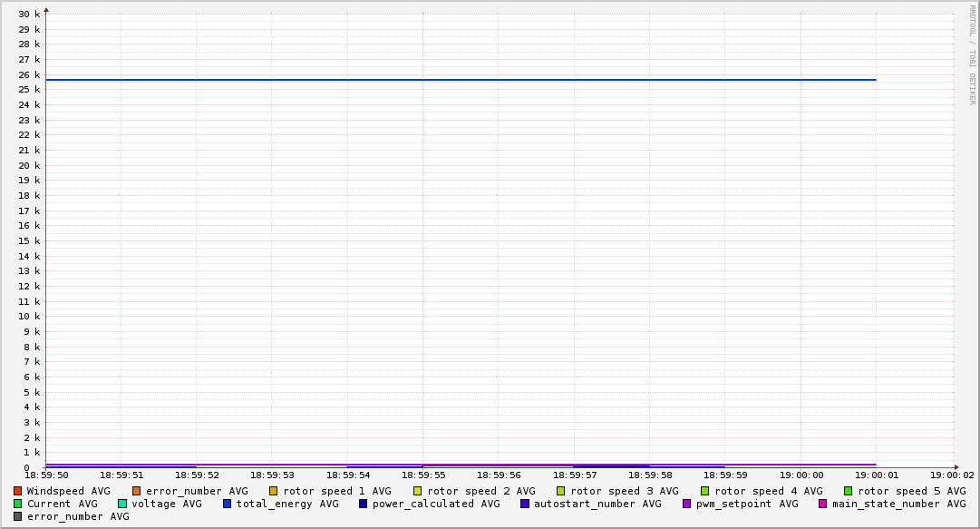This screenshot has width=980, height=529.
Task: Click the red Windspeed AVG legend swatch
Action: tap(18, 491)
